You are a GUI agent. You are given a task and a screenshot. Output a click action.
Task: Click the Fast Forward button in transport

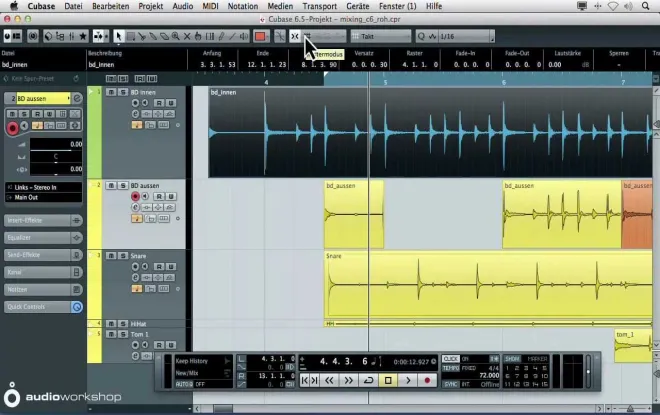tap(349, 380)
